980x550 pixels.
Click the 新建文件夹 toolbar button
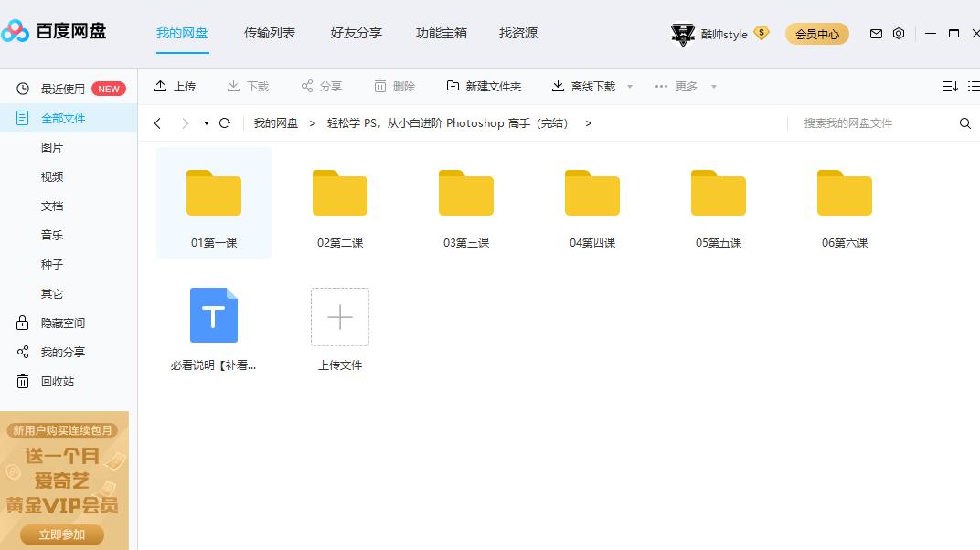pyautogui.click(x=484, y=86)
